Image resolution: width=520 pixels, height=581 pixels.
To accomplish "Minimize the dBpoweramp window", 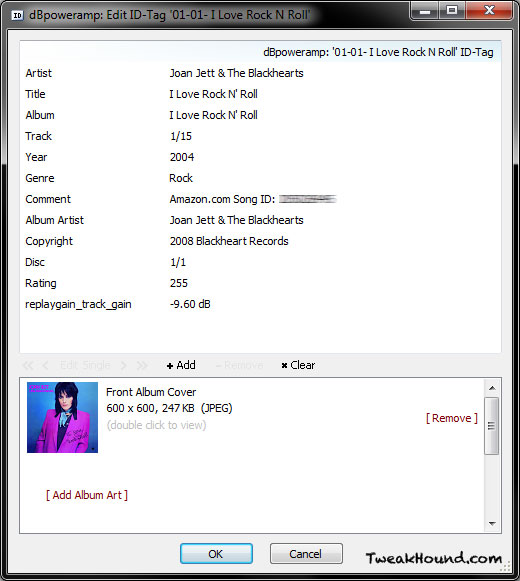I will pyautogui.click(x=425, y=11).
